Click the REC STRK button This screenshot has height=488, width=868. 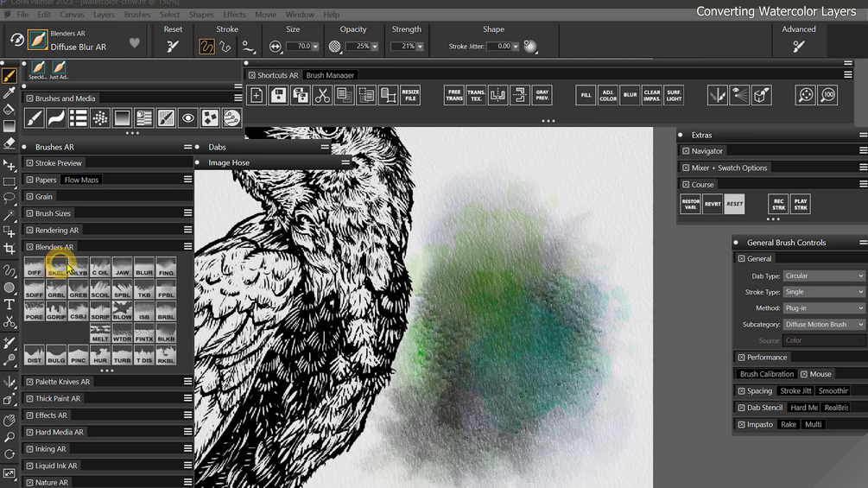click(x=778, y=204)
